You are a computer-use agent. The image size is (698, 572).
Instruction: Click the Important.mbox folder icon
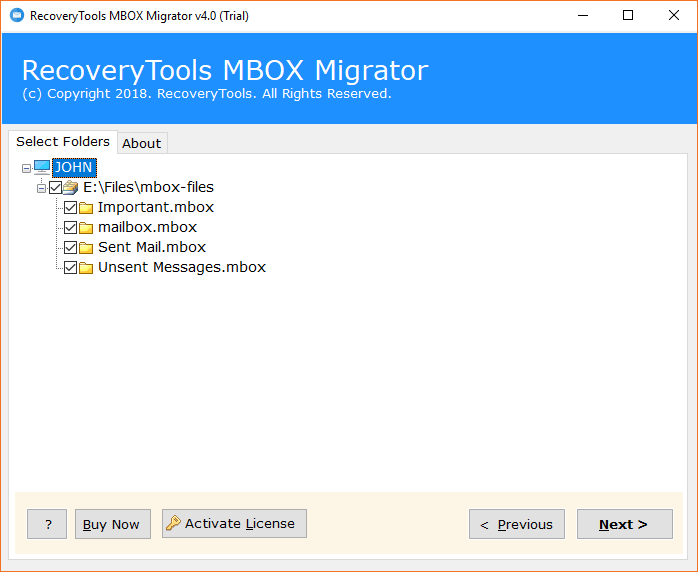86,207
